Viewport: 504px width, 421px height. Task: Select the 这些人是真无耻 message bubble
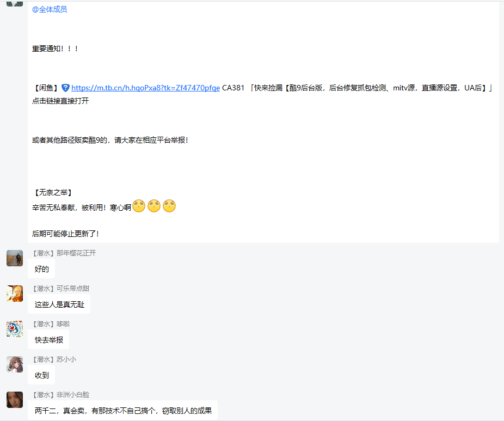pyautogui.click(x=59, y=304)
